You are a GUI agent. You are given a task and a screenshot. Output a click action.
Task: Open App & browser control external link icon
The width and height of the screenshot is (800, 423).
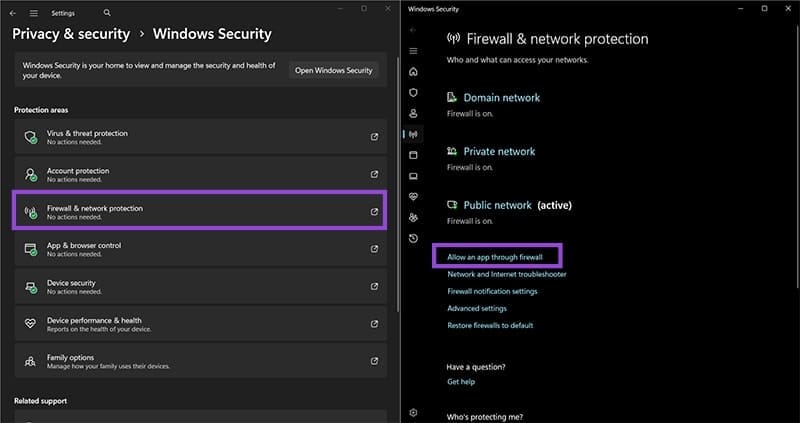coord(374,249)
